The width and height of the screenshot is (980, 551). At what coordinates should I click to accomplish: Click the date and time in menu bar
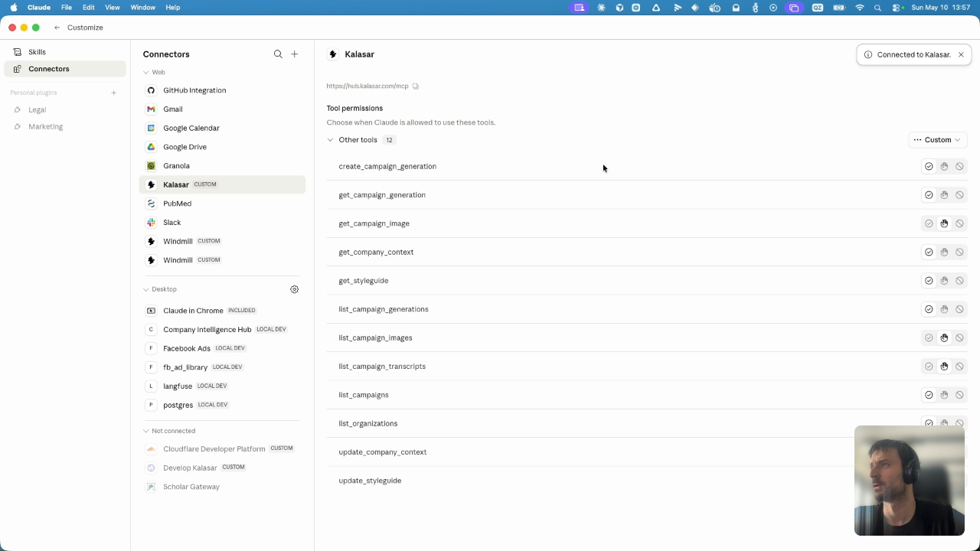[941, 8]
